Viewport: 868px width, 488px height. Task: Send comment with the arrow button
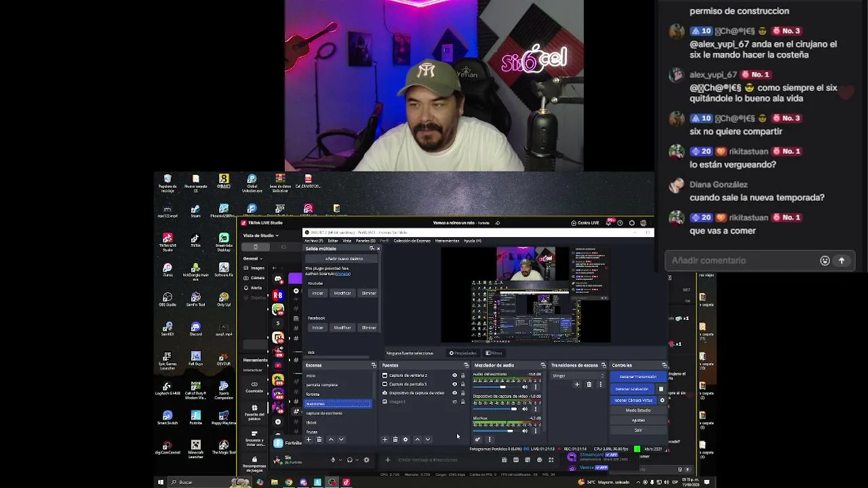(x=842, y=260)
